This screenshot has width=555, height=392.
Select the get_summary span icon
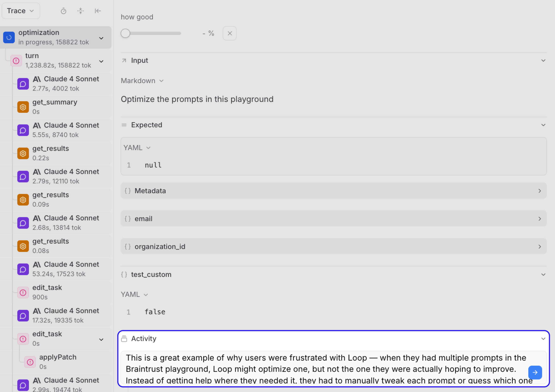click(x=23, y=107)
